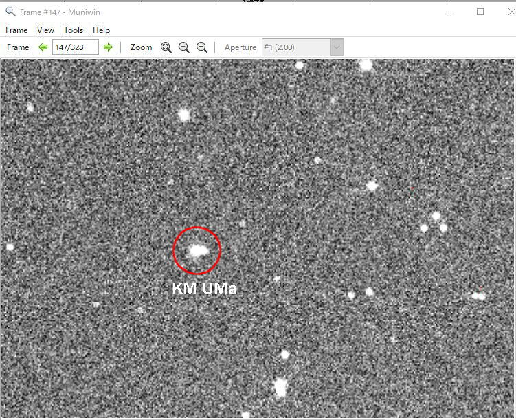Advance to next frame with green right arrow
The width and height of the screenshot is (516, 420).
[108, 47]
